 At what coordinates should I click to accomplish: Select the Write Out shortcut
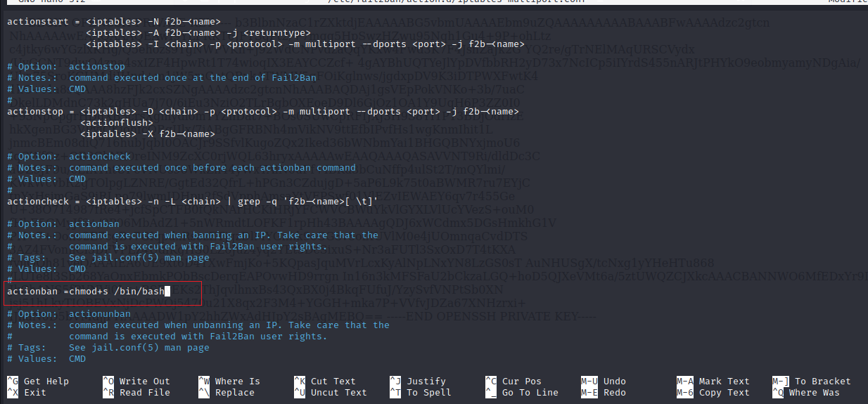point(143,381)
